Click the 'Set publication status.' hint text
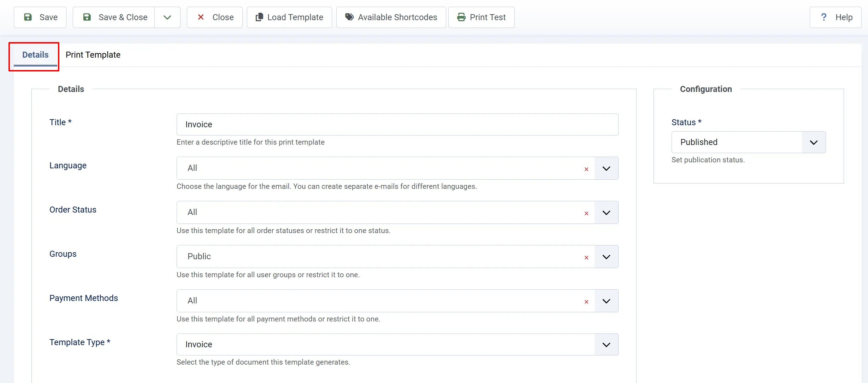 point(708,160)
